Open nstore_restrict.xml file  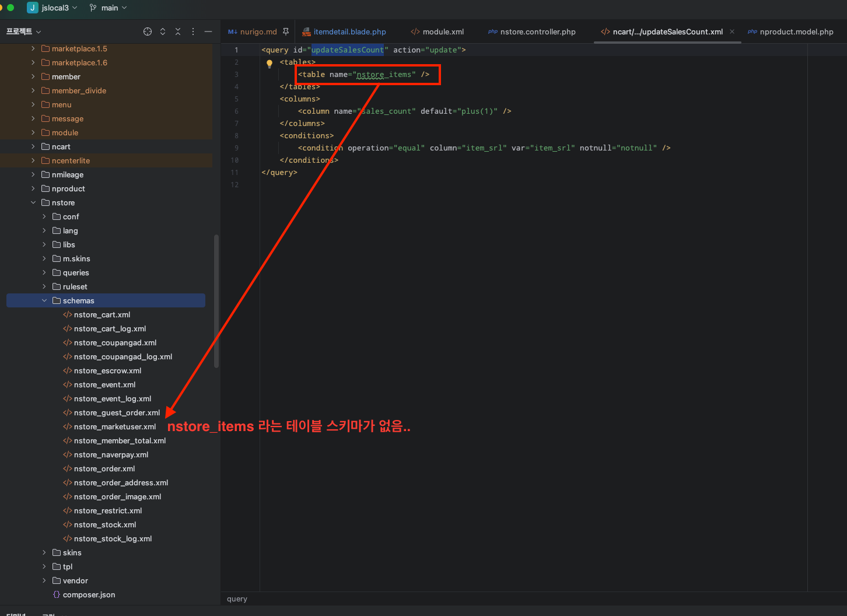click(x=103, y=510)
